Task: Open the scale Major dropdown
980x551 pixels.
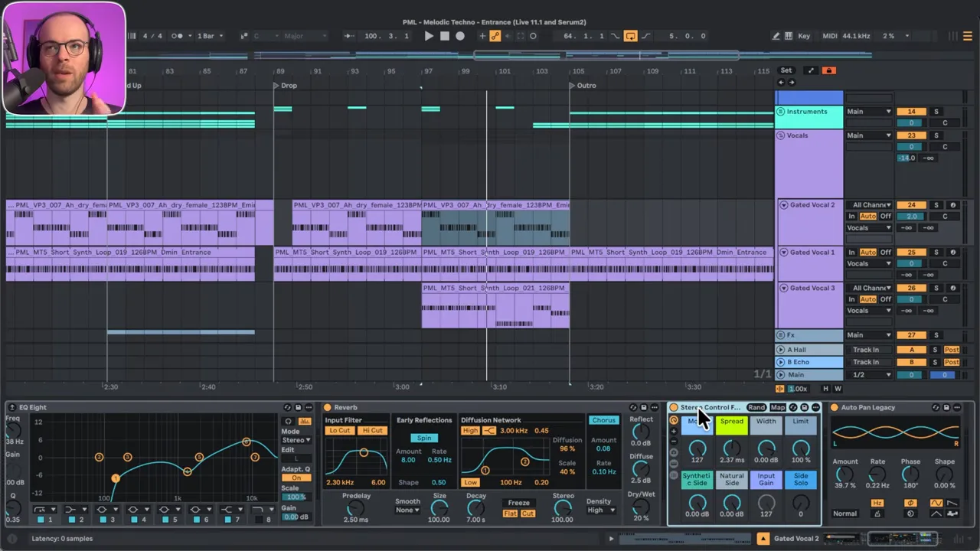Action: 305,36
